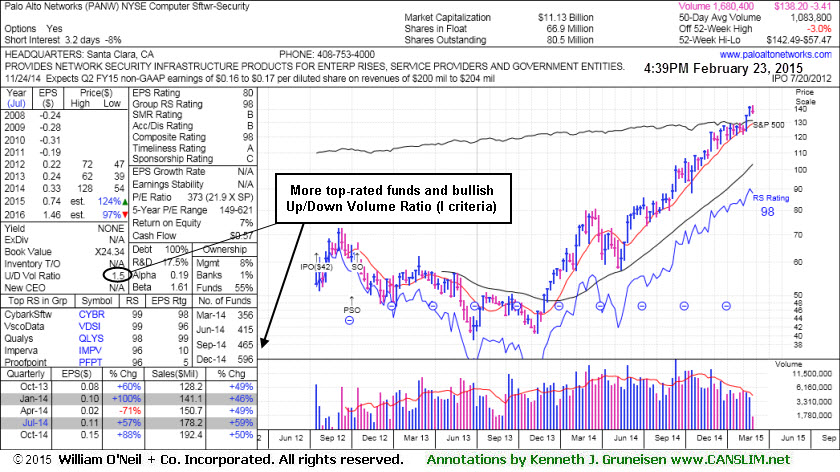Open the www.paloaltonetworks.com link

tap(775, 55)
